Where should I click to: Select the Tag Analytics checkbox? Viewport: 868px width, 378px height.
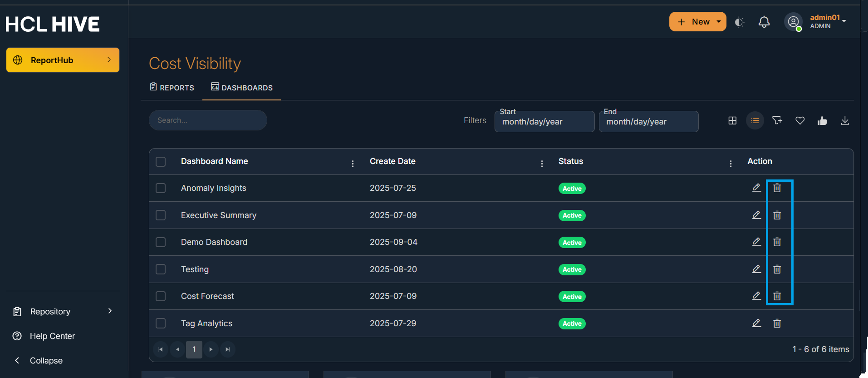coord(161,323)
